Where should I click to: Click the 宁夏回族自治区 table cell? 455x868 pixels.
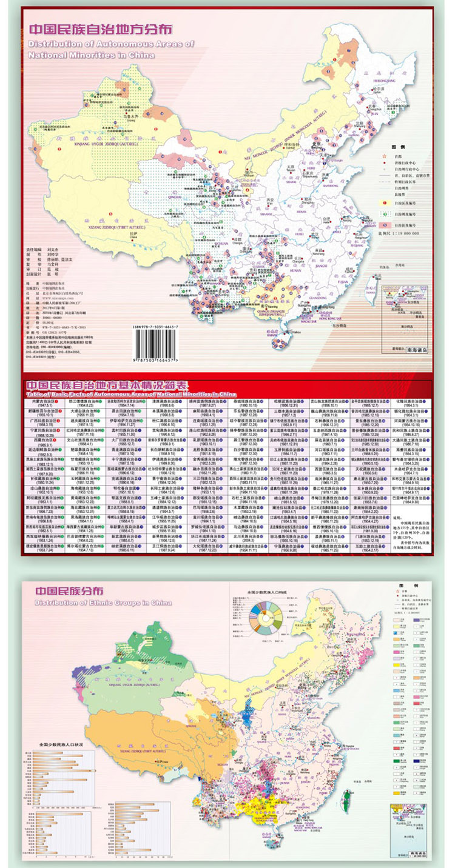(x=43, y=433)
